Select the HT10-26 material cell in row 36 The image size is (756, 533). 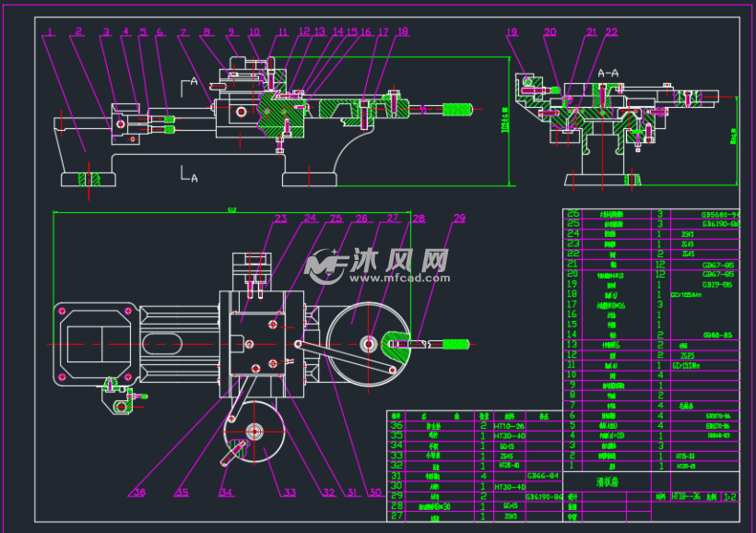pyautogui.click(x=509, y=426)
